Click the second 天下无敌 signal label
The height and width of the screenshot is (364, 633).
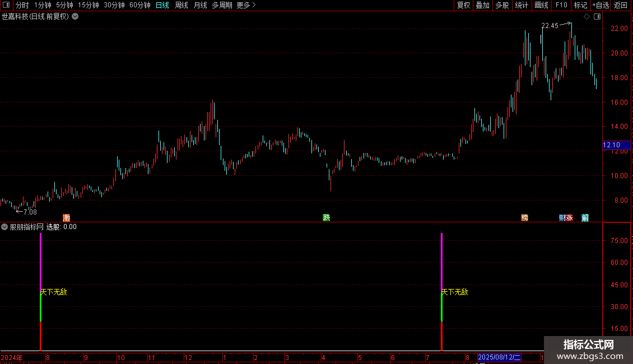(x=454, y=292)
